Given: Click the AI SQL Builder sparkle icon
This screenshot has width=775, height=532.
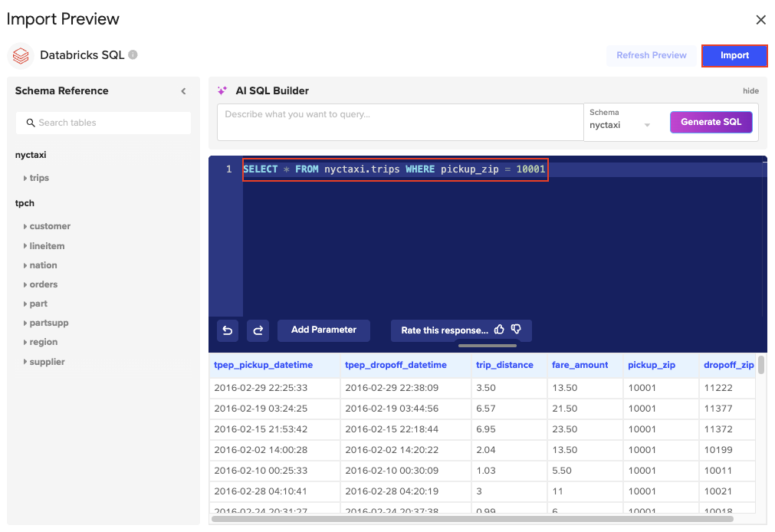Looking at the screenshot, I should 223,90.
